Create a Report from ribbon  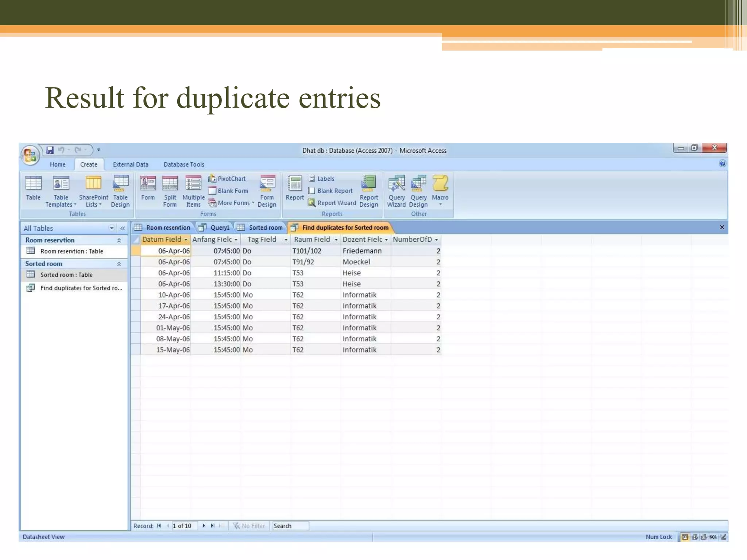tap(295, 188)
